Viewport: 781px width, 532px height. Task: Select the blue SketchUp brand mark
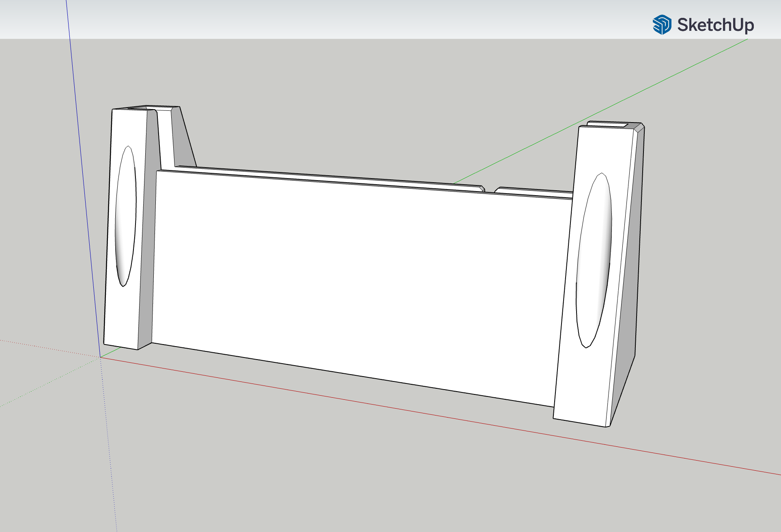[x=662, y=25]
